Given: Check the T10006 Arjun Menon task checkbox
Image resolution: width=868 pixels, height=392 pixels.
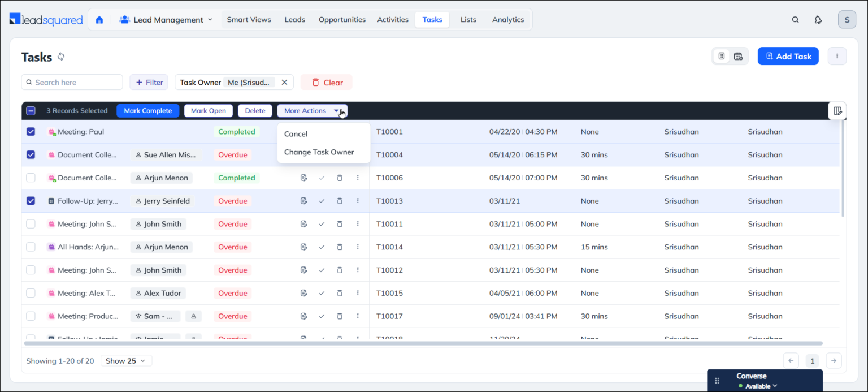Looking at the screenshot, I should 31,178.
